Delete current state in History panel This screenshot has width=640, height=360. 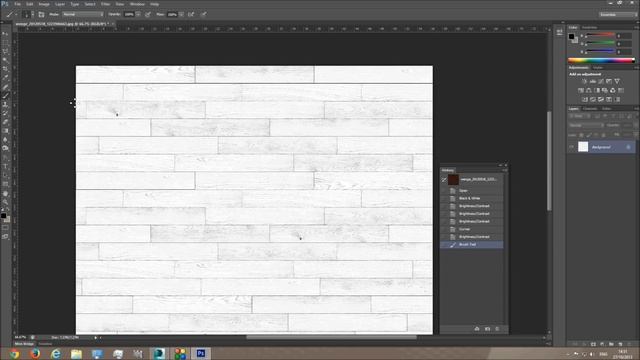pos(497,329)
